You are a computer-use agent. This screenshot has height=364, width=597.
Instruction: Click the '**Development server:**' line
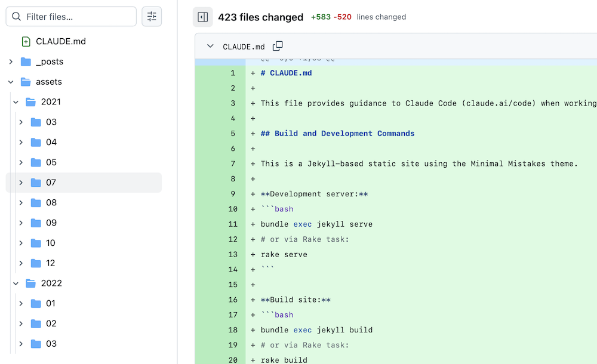[x=315, y=194]
